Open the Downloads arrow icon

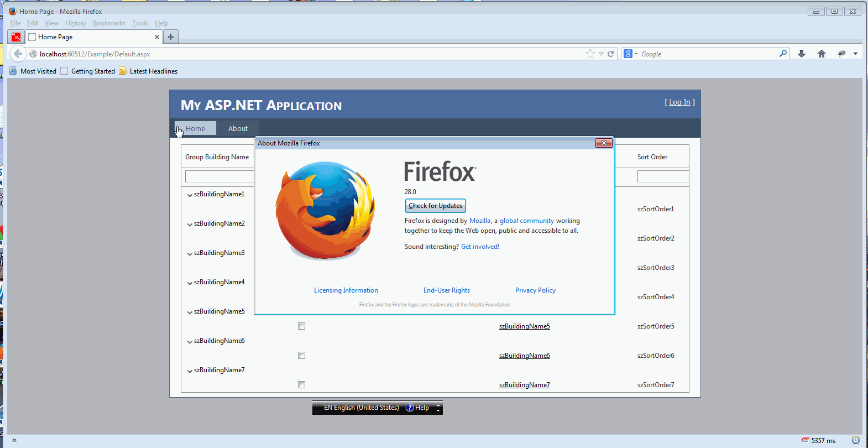[x=802, y=54]
